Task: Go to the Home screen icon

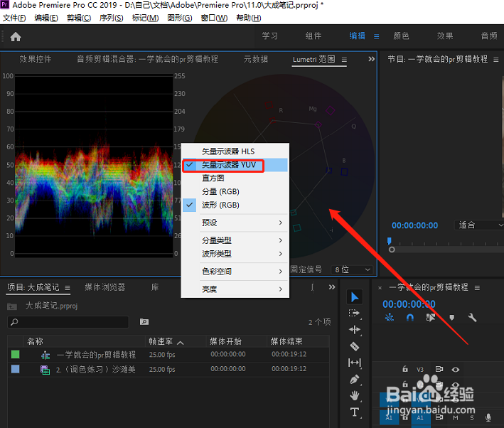Action: [16, 37]
